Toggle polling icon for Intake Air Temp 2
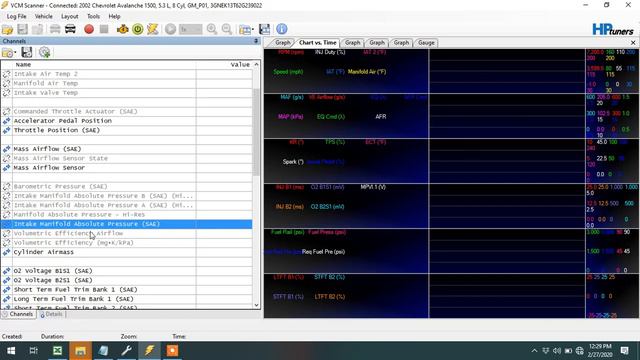Screen dimensions: 640x360 tap(7, 74)
